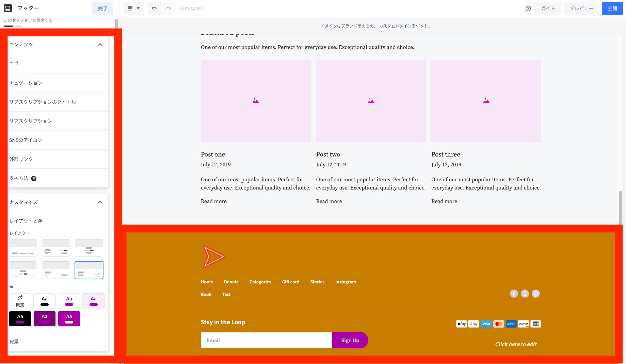Click Read more under Post two
Viewport: 626px width, 364px height.
click(329, 201)
